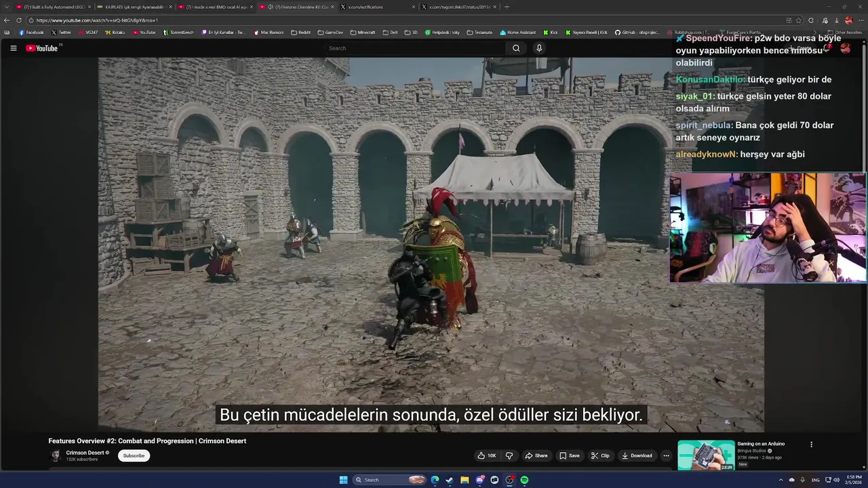Expand the Minecraft bookmarks folder
Viewport: 868px width, 488px height.
(363, 33)
